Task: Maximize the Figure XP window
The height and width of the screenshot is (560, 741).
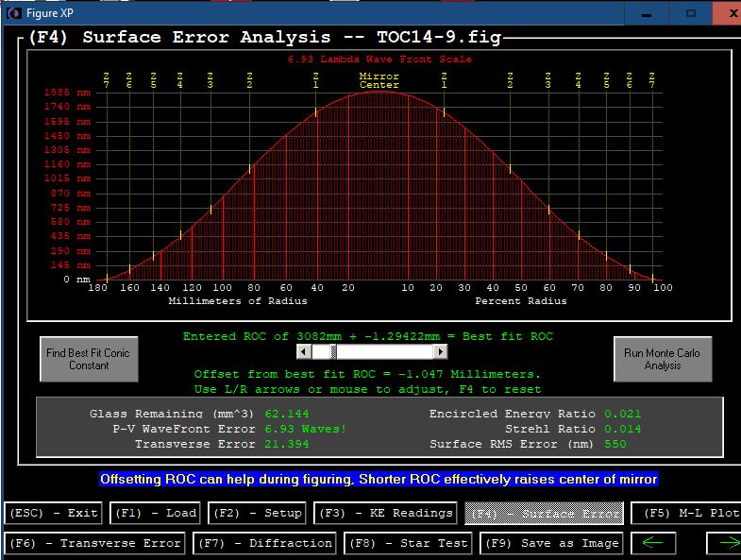Action: tap(690, 13)
